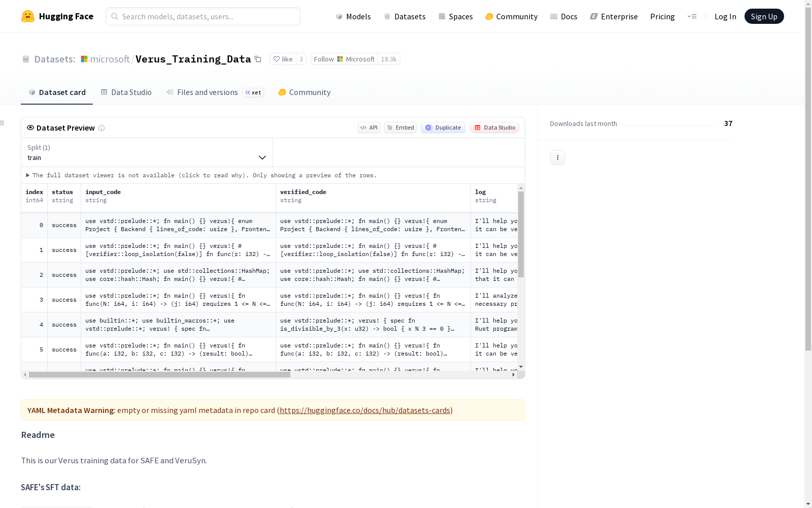The width and height of the screenshot is (812, 508).
Task: Click the like count 3
Action: click(301, 59)
